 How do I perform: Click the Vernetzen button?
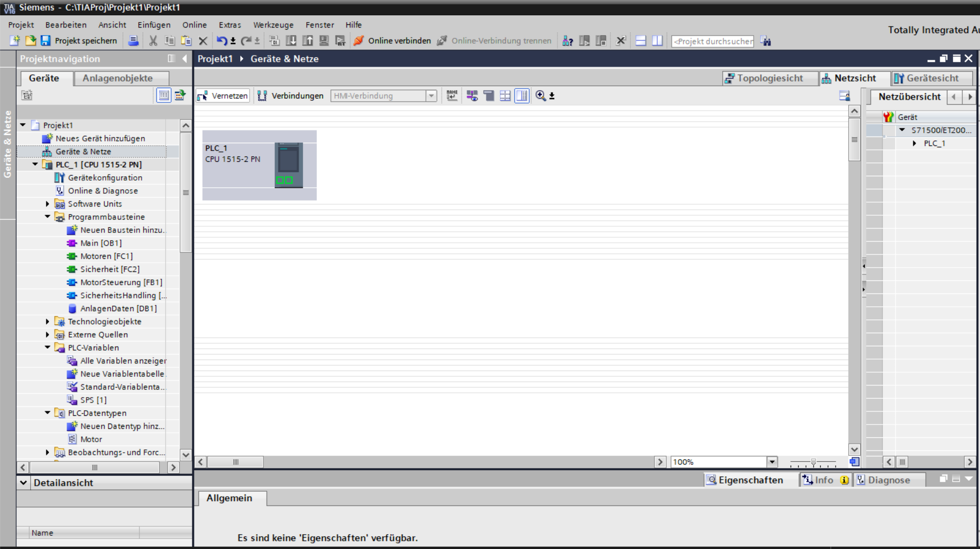click(x=223, y=96)
